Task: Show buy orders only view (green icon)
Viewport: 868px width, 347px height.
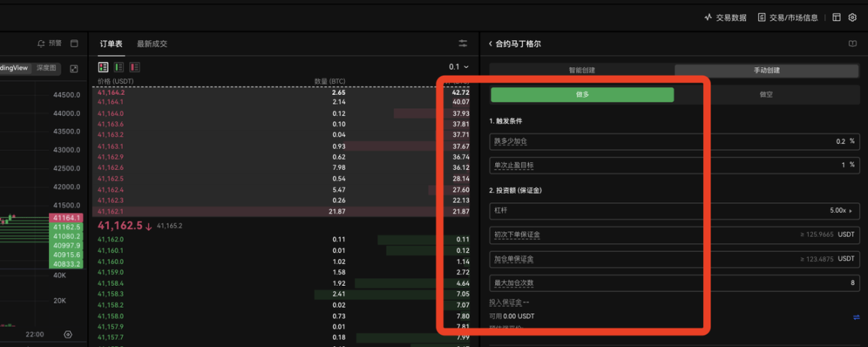Action: click(x=119, y=67)
